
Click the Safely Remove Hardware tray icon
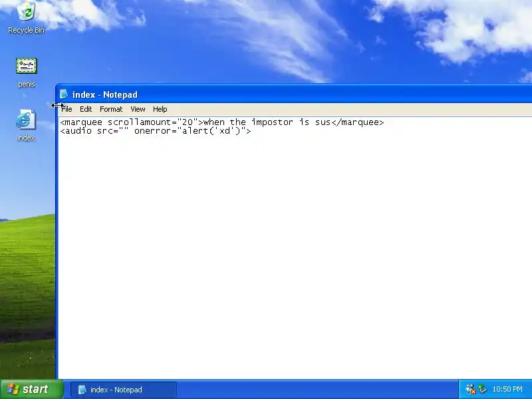(x=482, y=389)
